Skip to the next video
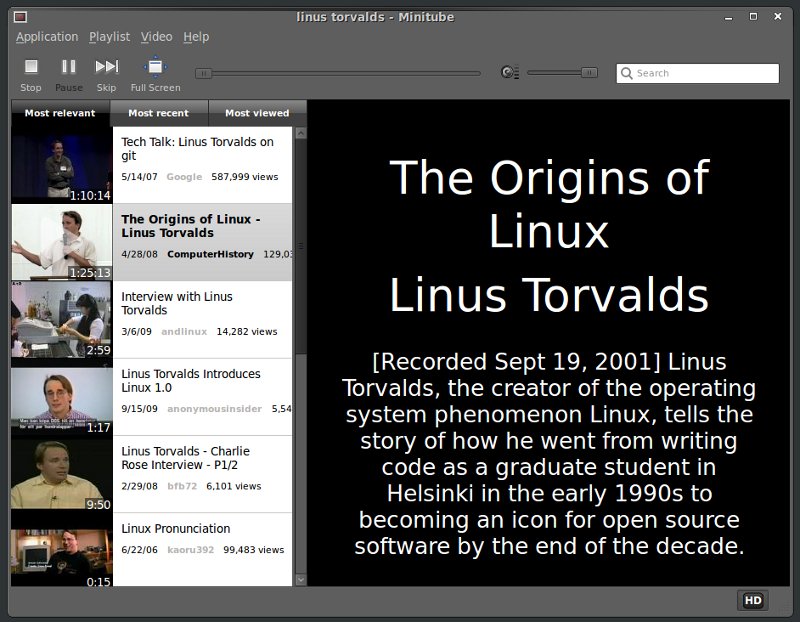800x622 pixels. click(106, 67)
